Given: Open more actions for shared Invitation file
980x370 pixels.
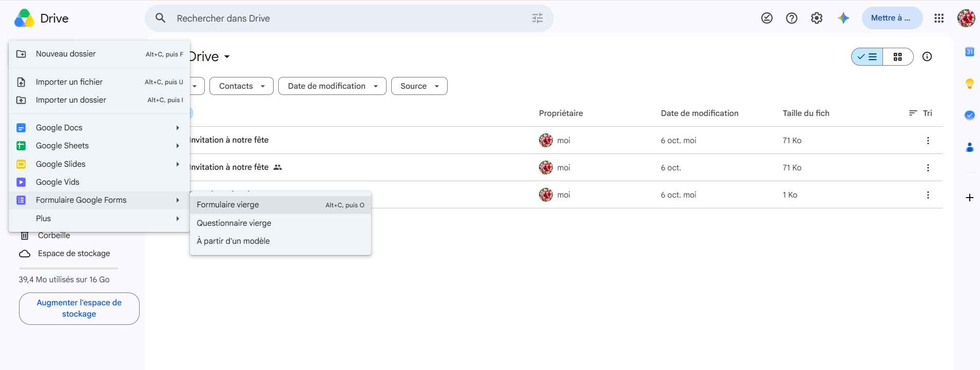Looking at the screenshot, I should tap(928, 168).
